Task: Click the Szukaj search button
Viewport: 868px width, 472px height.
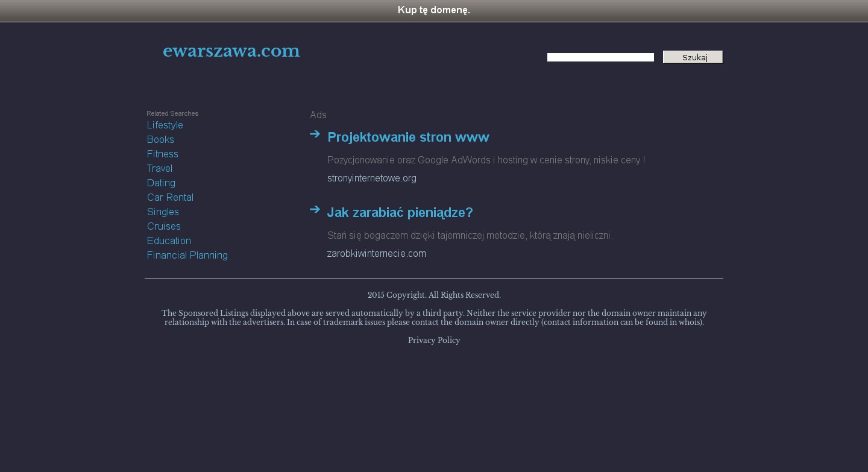Action: pyautogui.click(x=693, y=57)
